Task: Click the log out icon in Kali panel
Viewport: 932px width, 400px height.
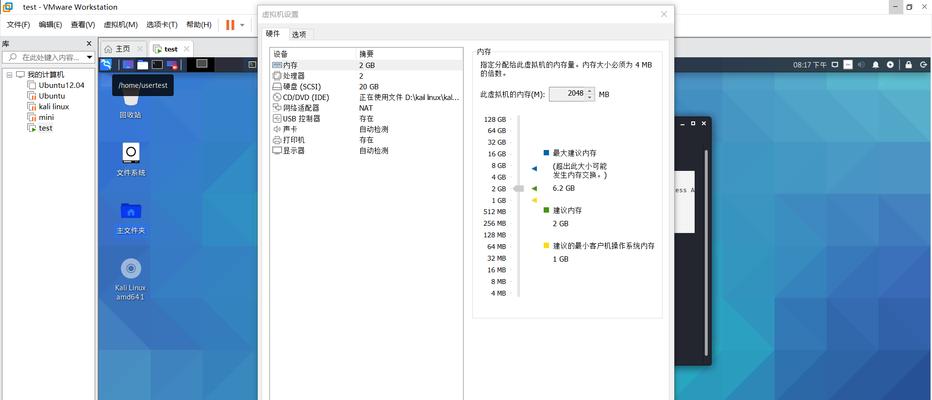Action: tap(924, 64)
